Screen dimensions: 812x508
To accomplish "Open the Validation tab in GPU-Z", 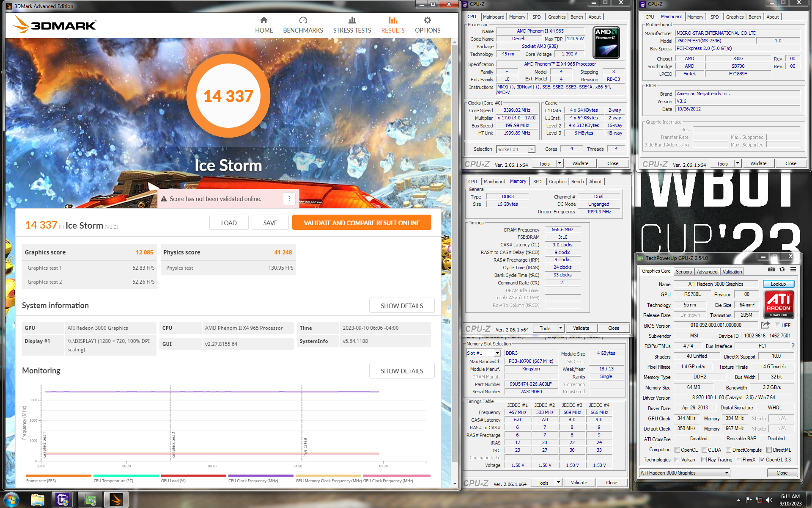I will pos(732,271).
